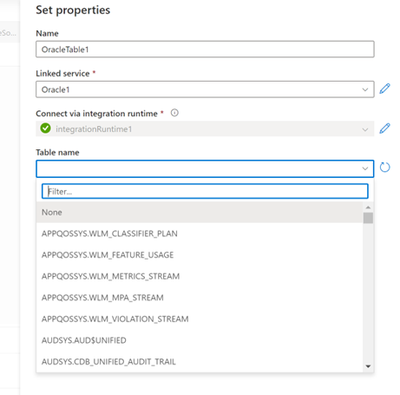This screenshot has width=400, height=395.
Task: Click green check status icon for integrationRuntime1
Action: click(45, 128)
